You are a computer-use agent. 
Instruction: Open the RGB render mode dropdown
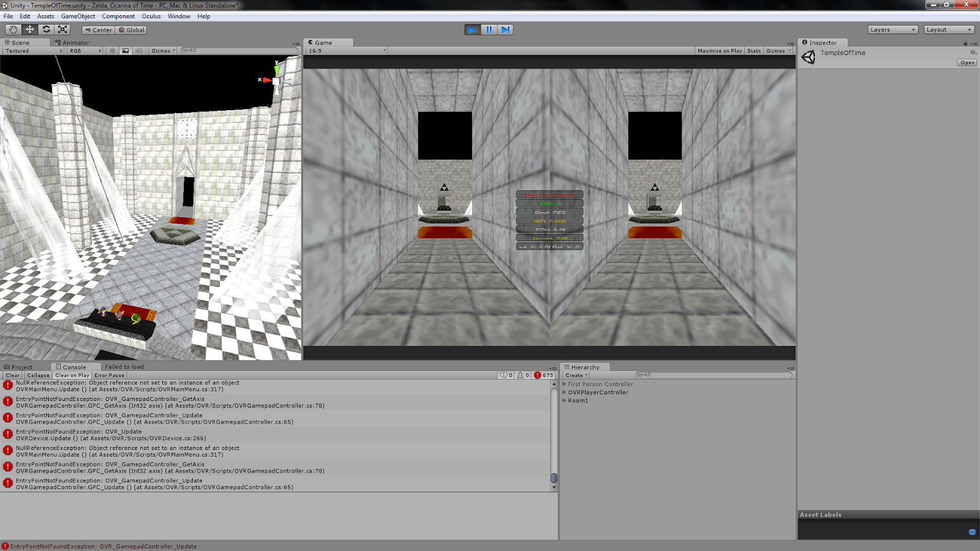(85, 51)
